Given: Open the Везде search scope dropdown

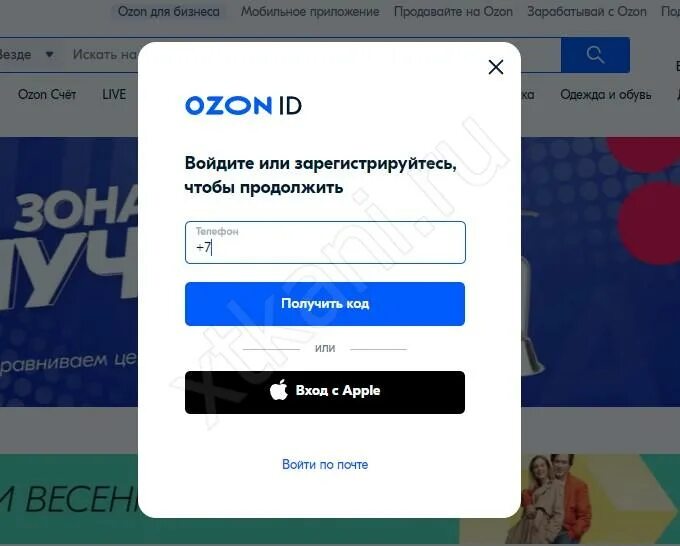Looking at the screenshot, I should point(25,55).
